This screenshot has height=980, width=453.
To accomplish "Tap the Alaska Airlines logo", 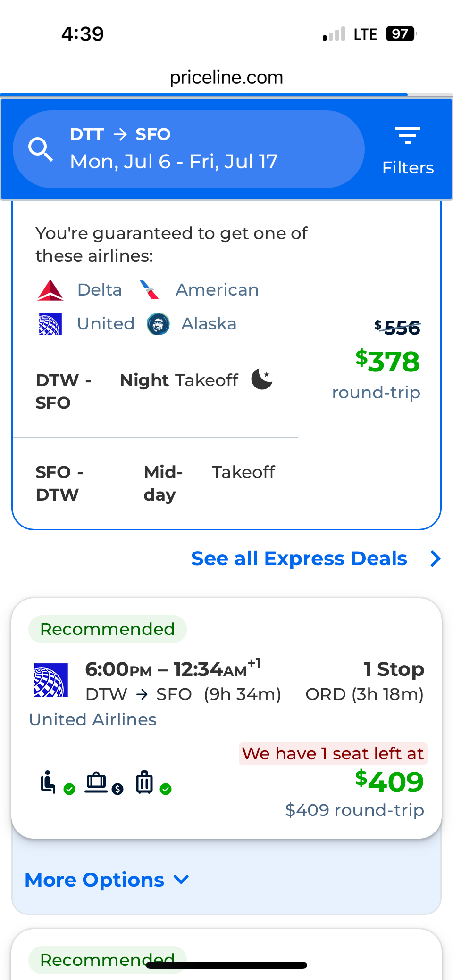I will [x=158, y=324].
